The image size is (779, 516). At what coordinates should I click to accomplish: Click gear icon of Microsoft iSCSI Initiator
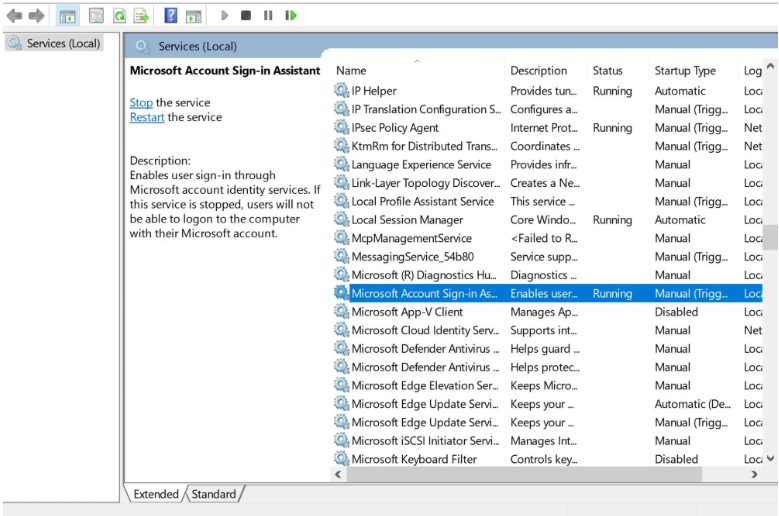click(x=341, y=440)
